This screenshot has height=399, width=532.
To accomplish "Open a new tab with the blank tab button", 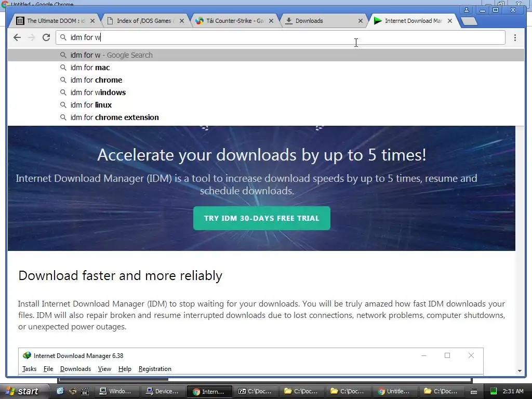I will (469, 21).
